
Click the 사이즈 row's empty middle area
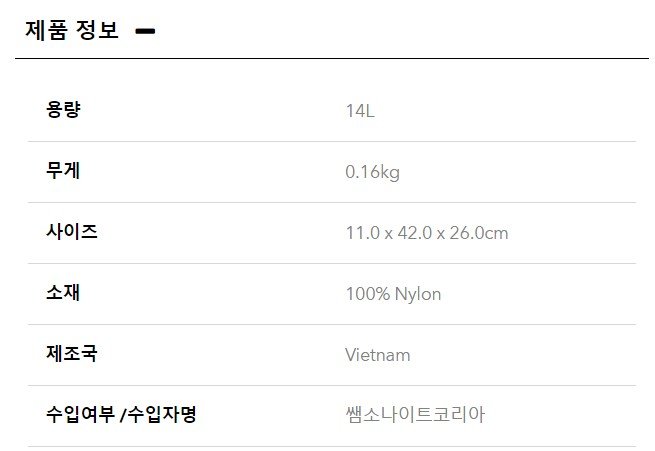pos(221,233)
